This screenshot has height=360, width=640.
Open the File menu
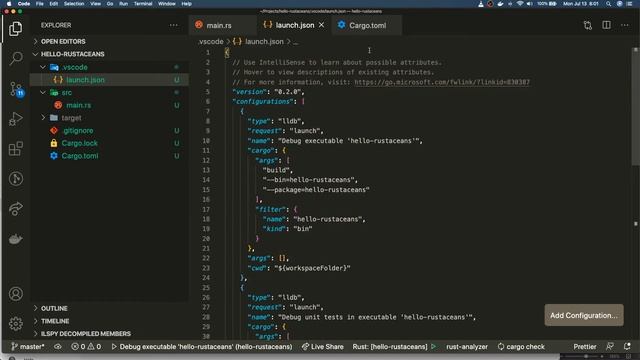point(40,4)
